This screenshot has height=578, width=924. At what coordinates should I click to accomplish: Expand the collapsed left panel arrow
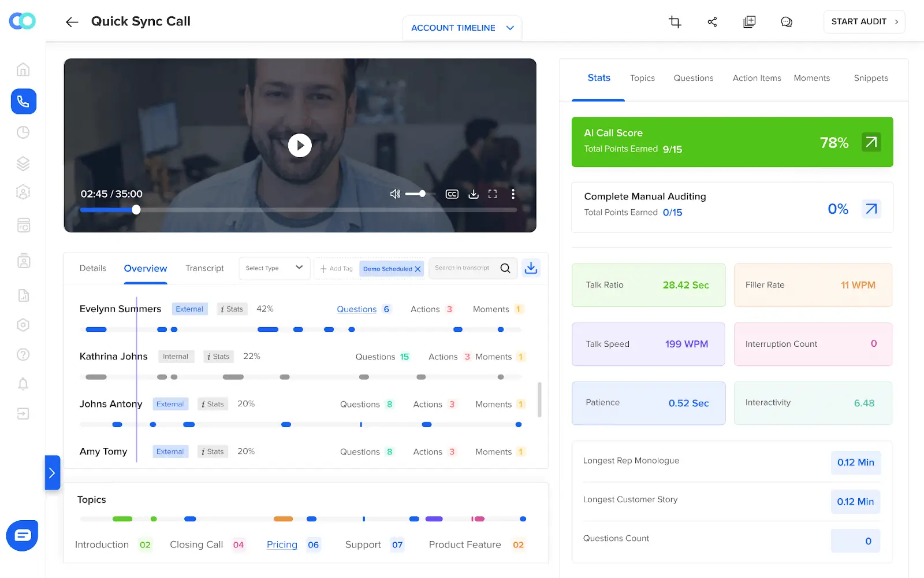53,472
